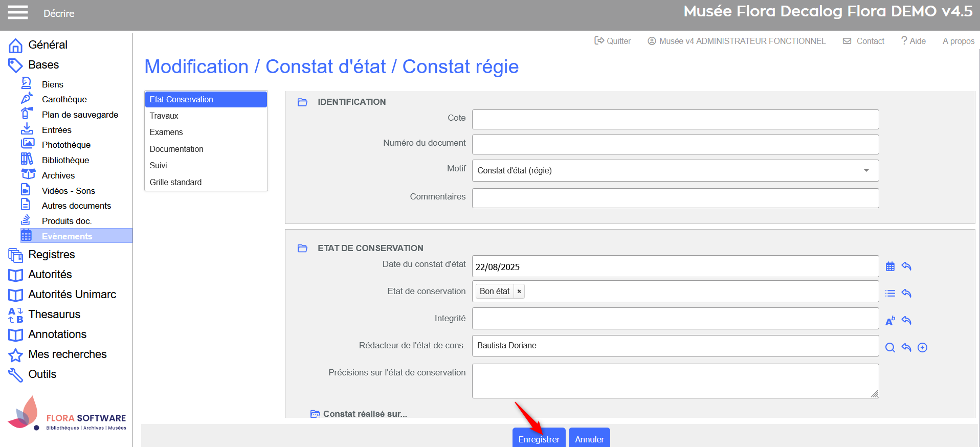This screenshot has height=447, width=980.
Task: Open the hamburger menu icon
Action: [x=18, y=12]
